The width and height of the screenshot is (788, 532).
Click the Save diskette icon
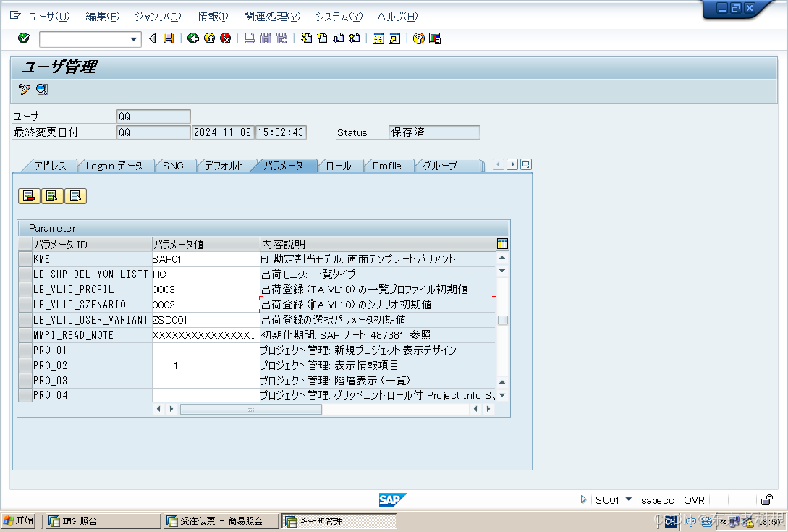[x=169, y=38]
